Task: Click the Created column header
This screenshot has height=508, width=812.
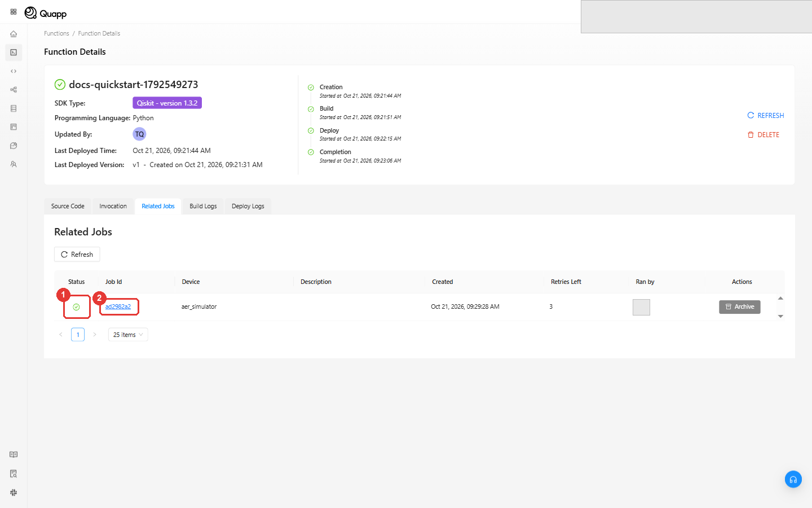Action: [x=443, y=282]
